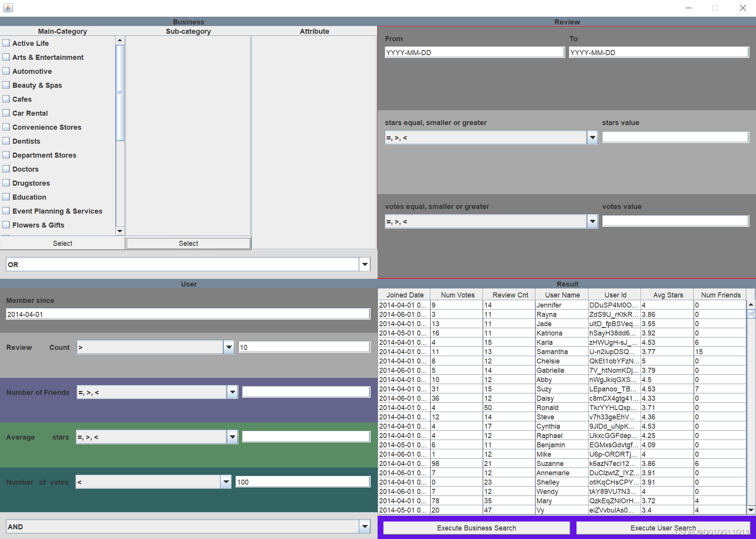Click Review Cnt 50 in Ronald row
This screenshot has width=756, height=539.
point(510,407)
